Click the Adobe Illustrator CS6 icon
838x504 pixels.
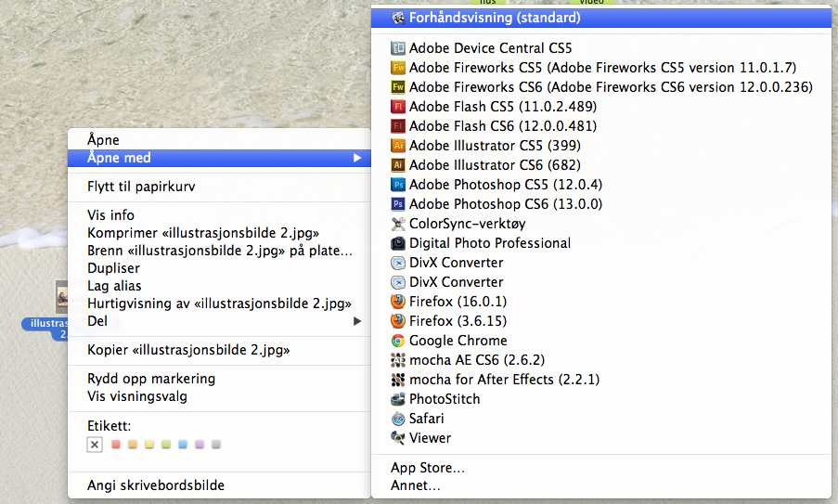click(398, 165)
